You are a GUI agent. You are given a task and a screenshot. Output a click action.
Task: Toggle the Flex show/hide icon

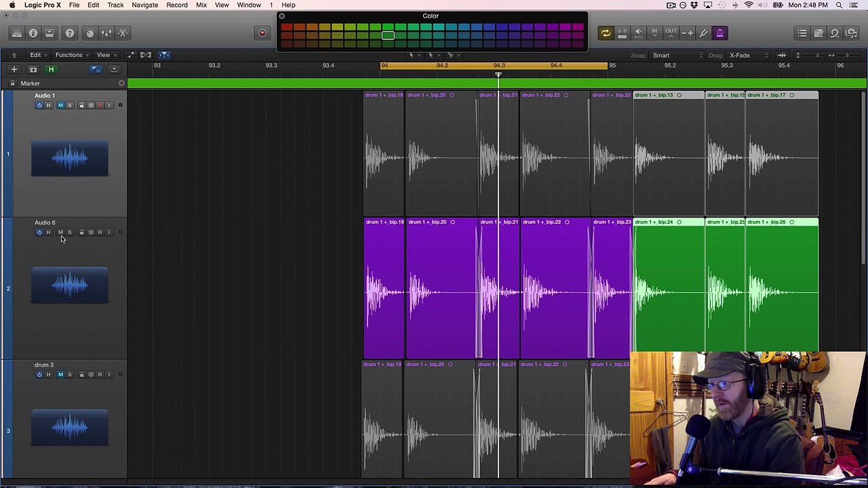pos(146,55)
